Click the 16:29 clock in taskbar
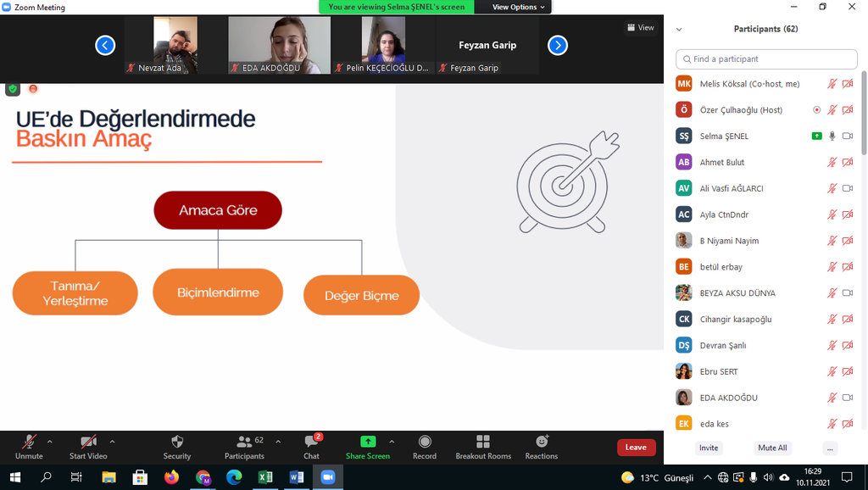This screenshot has height=490, width=868. (813, 471)
